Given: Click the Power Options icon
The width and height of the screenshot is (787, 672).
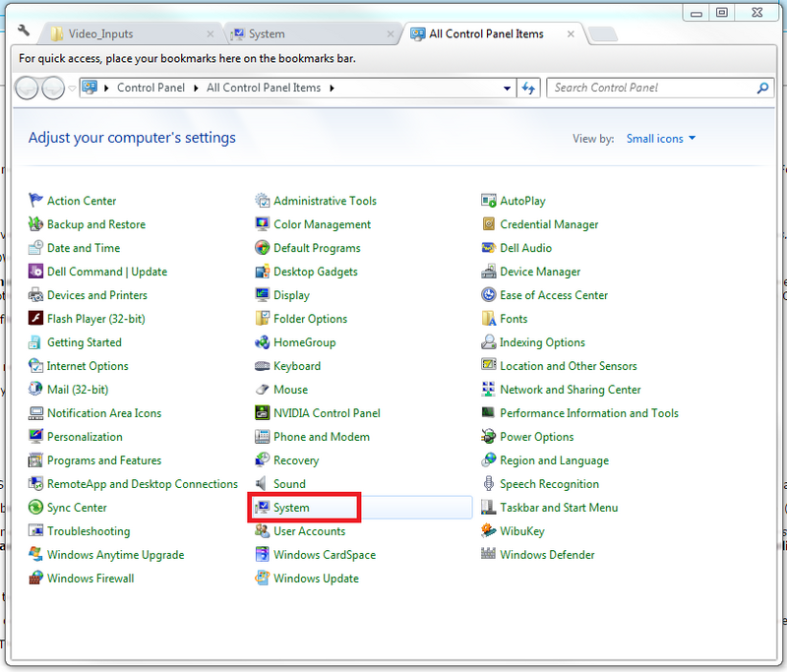Looking at the screenshot, I should point(489,437).
